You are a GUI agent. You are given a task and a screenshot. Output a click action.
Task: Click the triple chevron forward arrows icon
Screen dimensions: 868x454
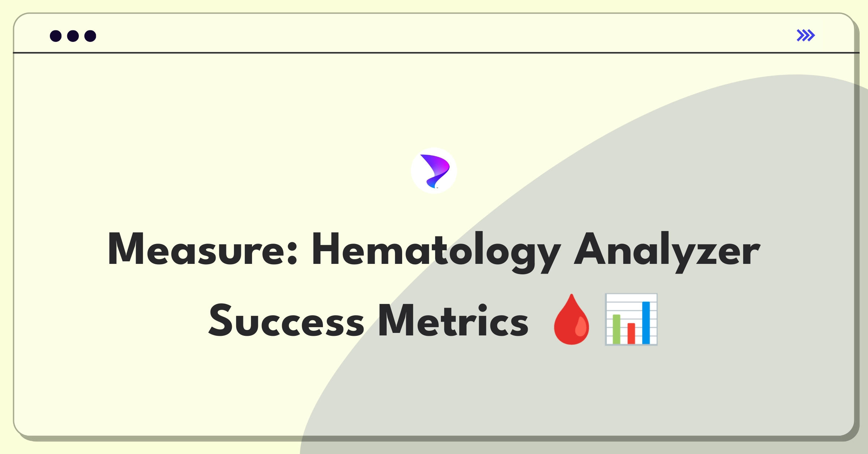click(x=806, y=35)
